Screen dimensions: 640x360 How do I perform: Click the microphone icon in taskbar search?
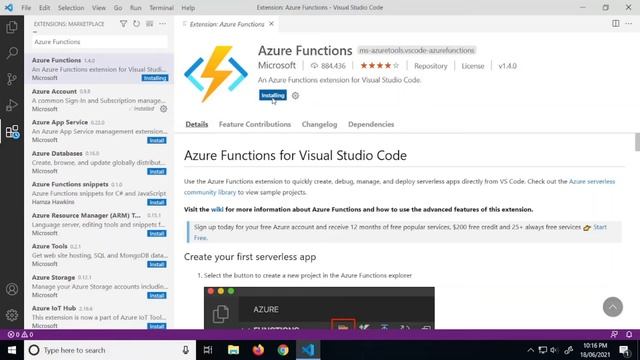tap(185, 350)
